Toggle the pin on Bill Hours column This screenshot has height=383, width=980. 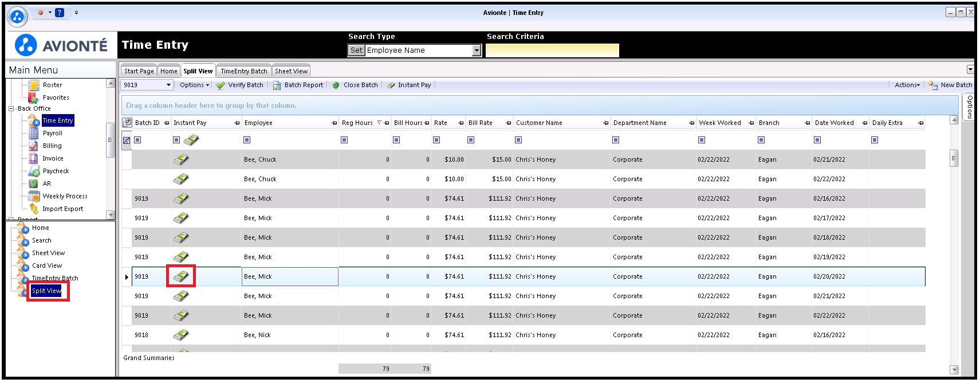pyautogui.click(x=427, y=123)
